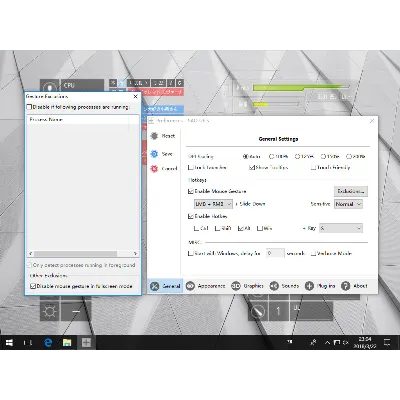Open the About question-mark icon
Image resolution: width=400 pixels, height=400 pixels.
tap(346, 286)
